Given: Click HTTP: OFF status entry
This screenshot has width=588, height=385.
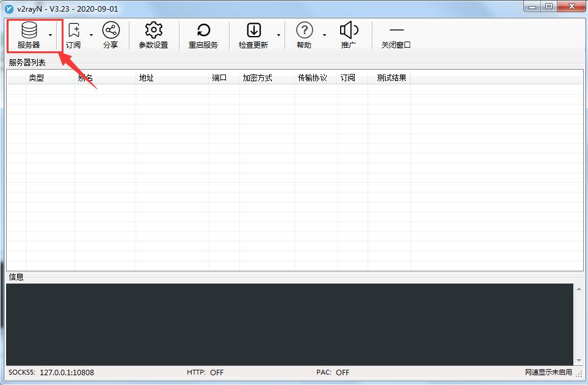Looking at the screenshot, I should click(x=205, y=372).
